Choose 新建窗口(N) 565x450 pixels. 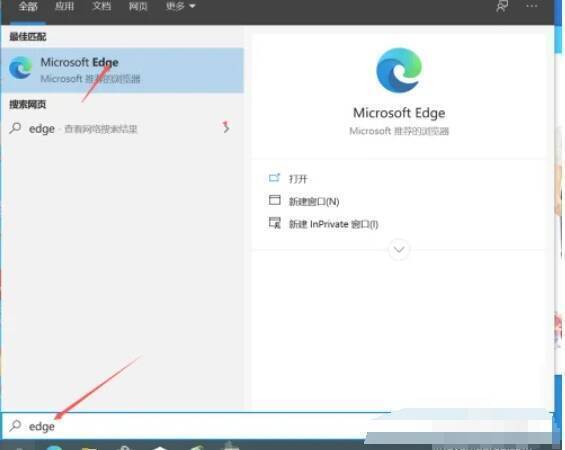tap(314, 201)
